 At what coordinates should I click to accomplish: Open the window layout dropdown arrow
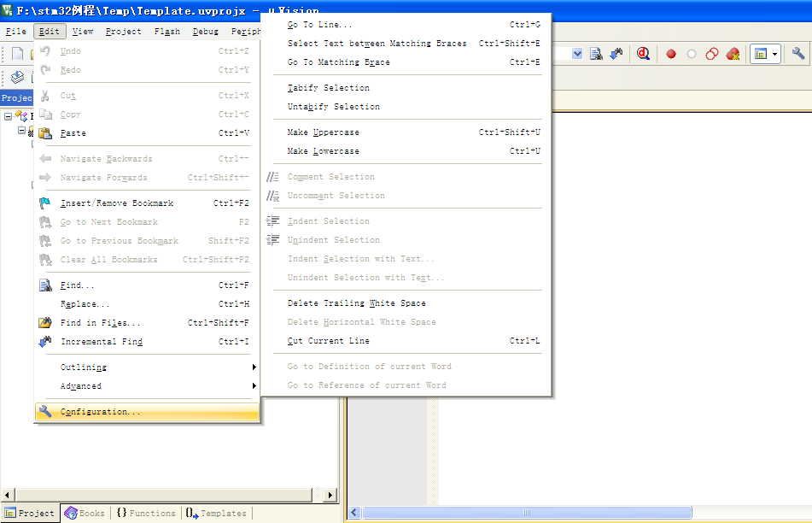click(x=774, y=54)
